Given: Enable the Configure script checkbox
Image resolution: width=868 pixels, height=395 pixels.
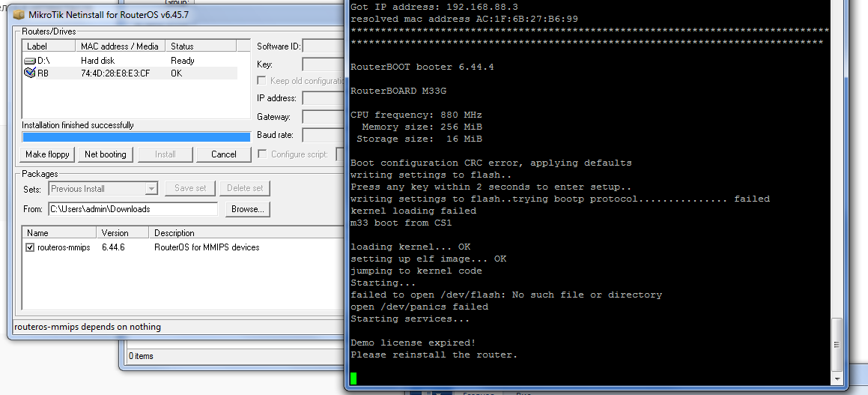Looking at the screenshot, I should tap(262, 154).
